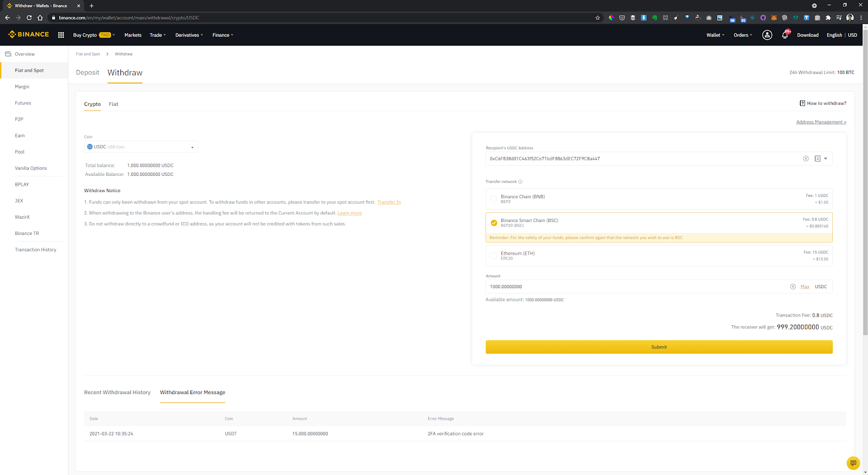
Task: Open the Address Management link
Action: [x=821, y=122]
